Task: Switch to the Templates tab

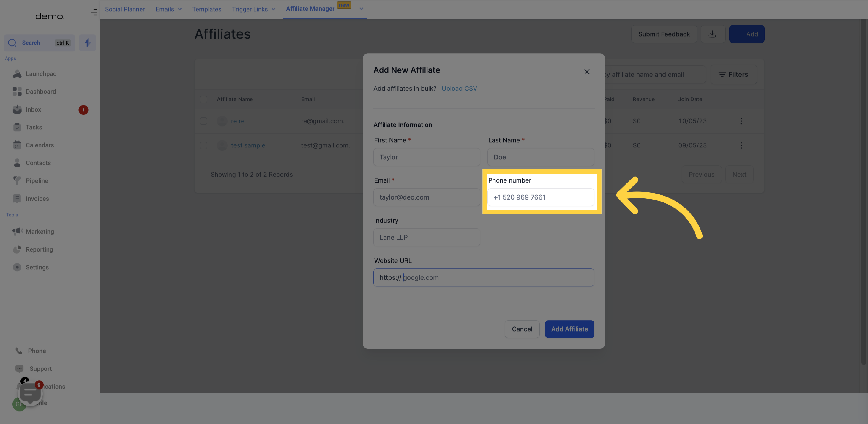Action: coord(206,10)
